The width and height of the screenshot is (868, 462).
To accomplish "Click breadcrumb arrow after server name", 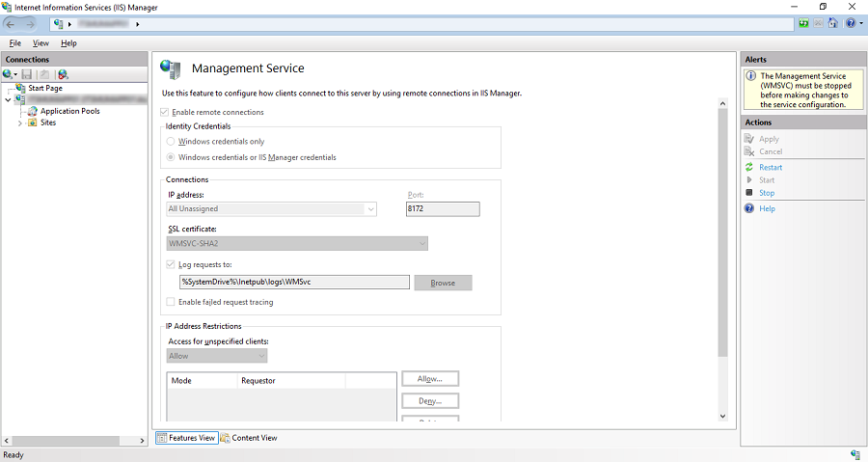I will 137,24.
